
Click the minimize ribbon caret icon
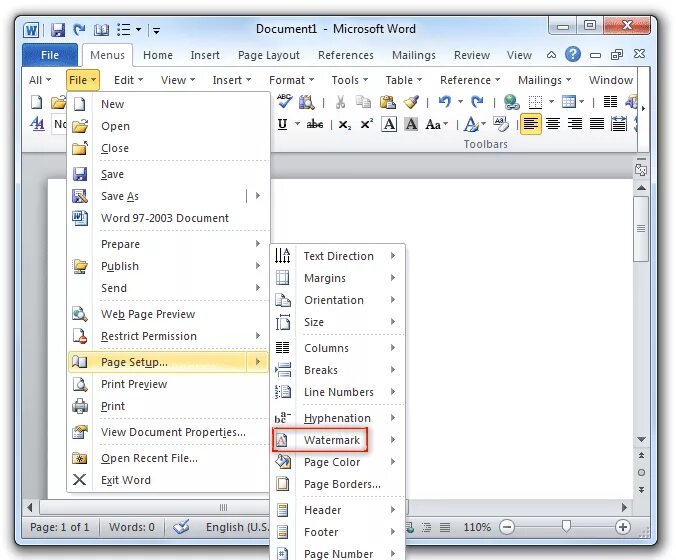click(551, 55)
